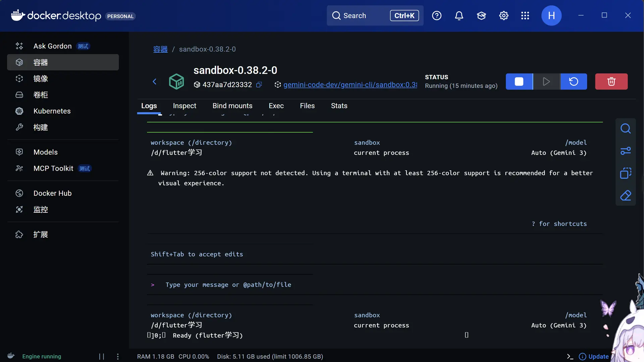Open Docker Hub section

63,193
